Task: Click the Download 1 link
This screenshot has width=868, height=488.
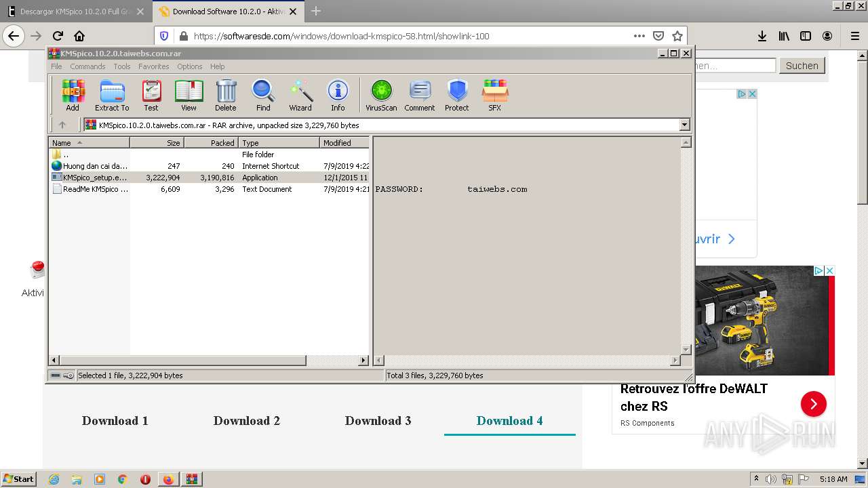Action: pyautogui.click(x=115, y=421)
